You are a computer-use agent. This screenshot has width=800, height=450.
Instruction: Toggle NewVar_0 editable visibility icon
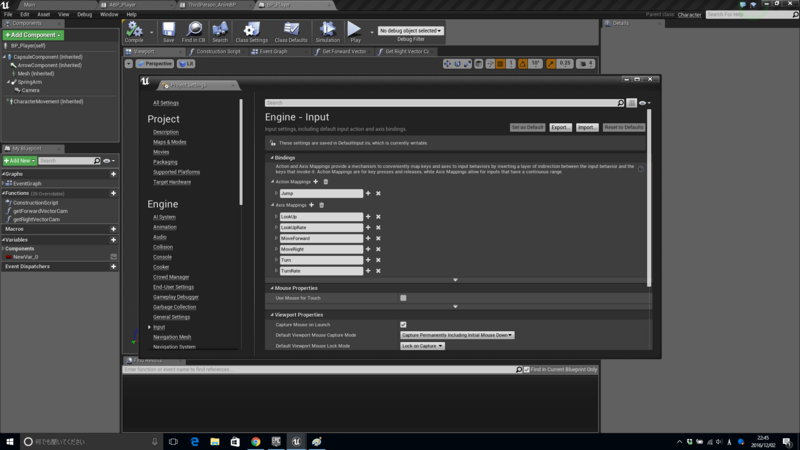tap(113, 257)
